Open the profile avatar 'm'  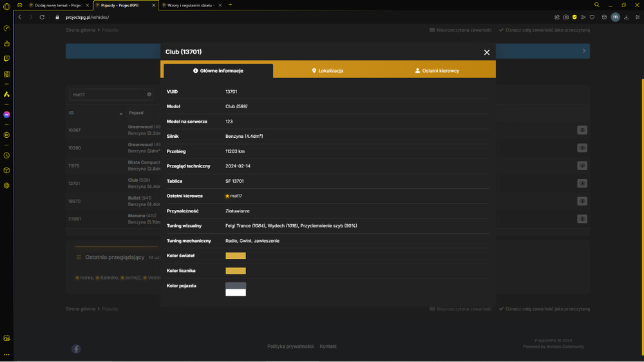pyautogui.click(x=615, y=17)
